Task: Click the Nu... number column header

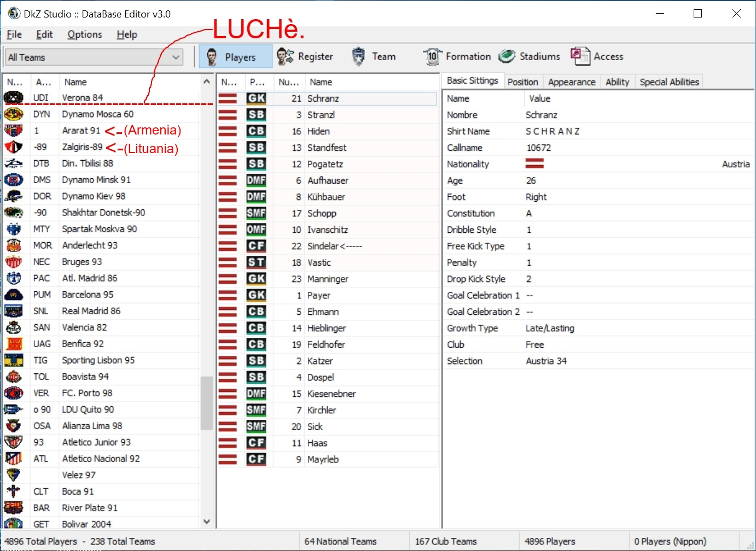Action: (x=289, y=82)
